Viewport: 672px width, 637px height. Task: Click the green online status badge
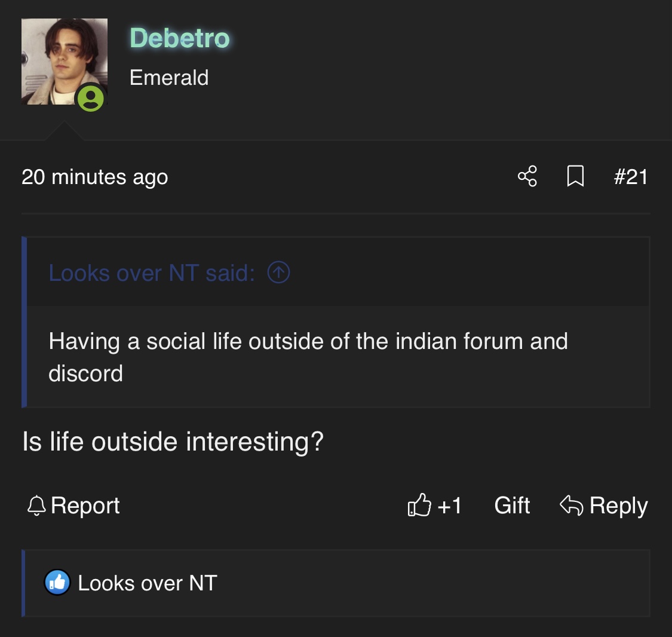click(x=91, y=98)
